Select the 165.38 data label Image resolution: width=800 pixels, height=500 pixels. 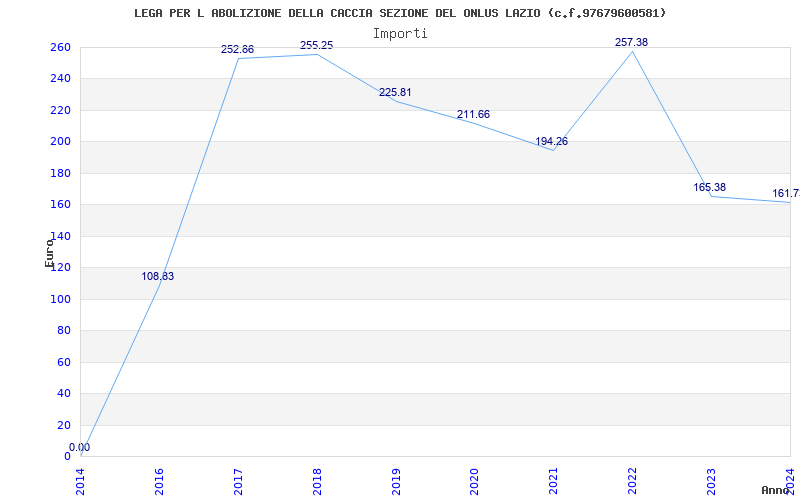pyautogui.click(x=709, y=187)
